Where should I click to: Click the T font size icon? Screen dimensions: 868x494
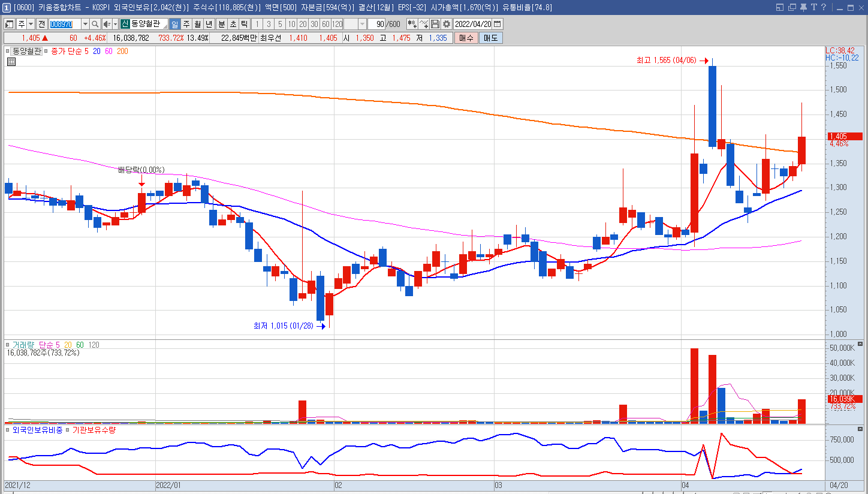[x=814, y=7]
